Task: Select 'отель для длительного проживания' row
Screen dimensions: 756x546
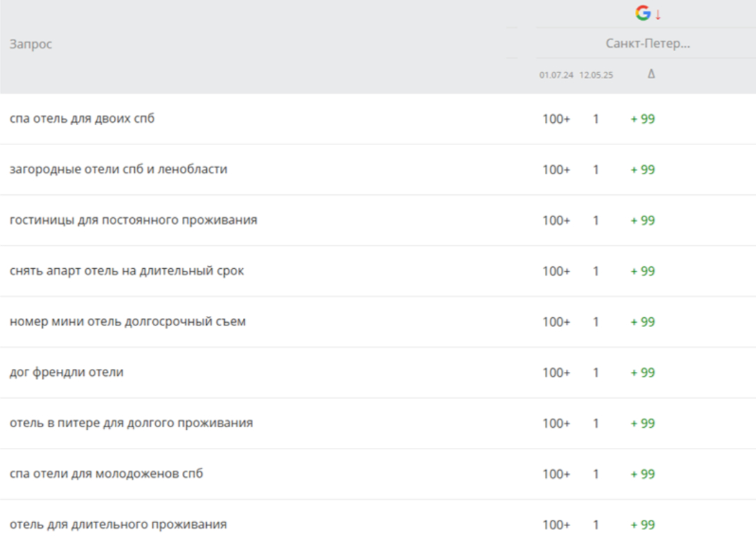Action: pos(118,525)
